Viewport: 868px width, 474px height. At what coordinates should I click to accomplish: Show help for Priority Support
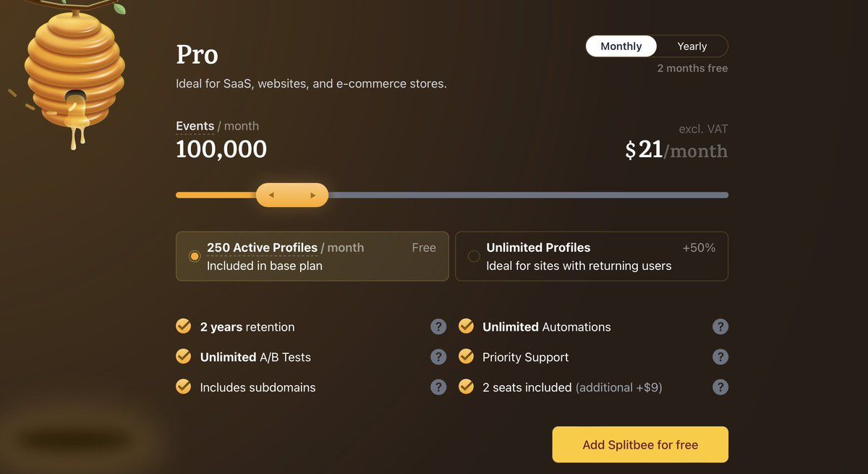720,357
